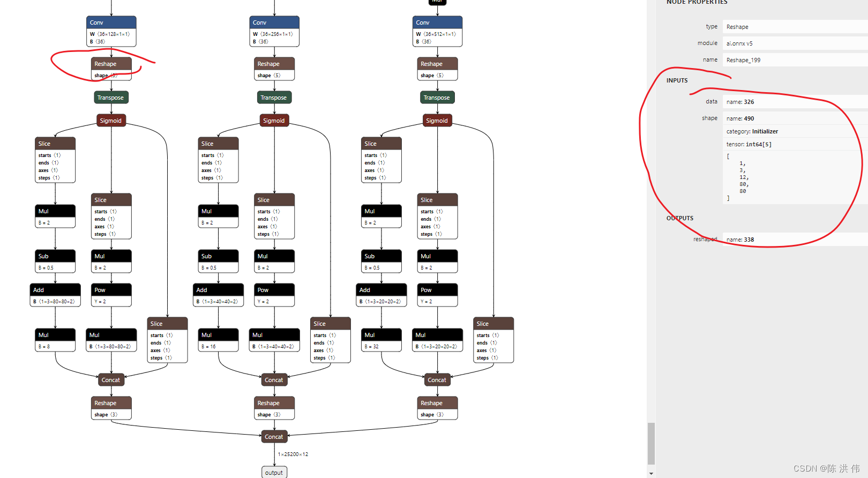Viewport: 868px width, 478px height.
Task: Select the Mul node with B = 8
Action: tap(55, 340)
